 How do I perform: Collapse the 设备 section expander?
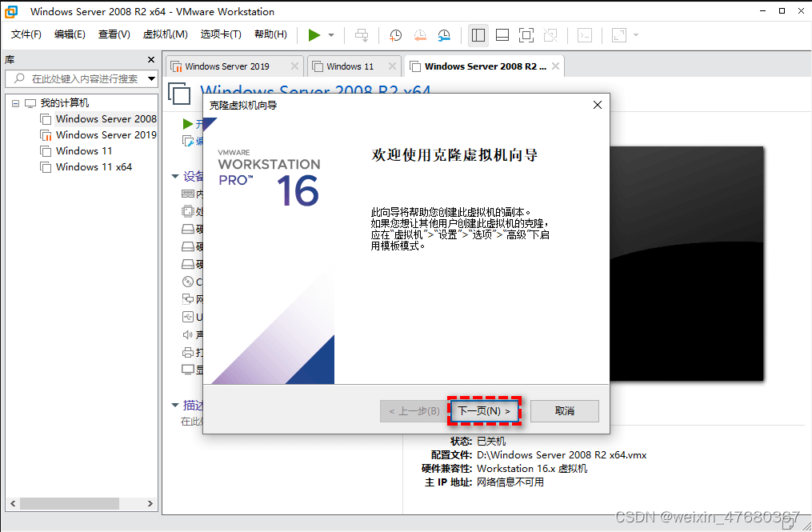(175, 177)
